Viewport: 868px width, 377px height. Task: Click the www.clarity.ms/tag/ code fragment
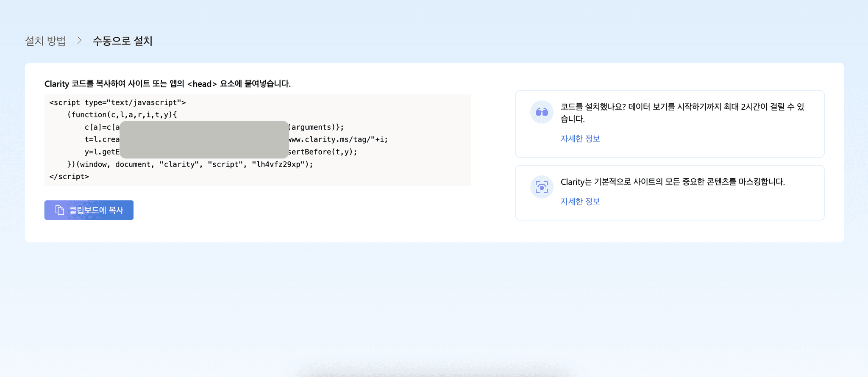(338, 139)
